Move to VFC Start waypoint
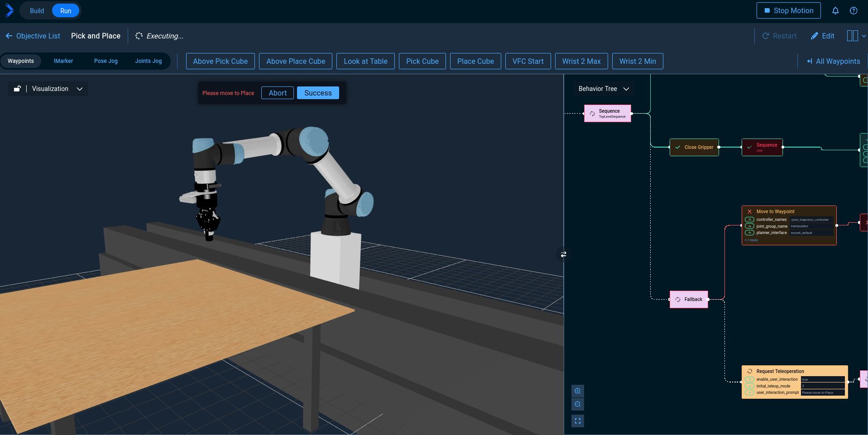Viewport: 868px width, 435px height. click(528, 61)
